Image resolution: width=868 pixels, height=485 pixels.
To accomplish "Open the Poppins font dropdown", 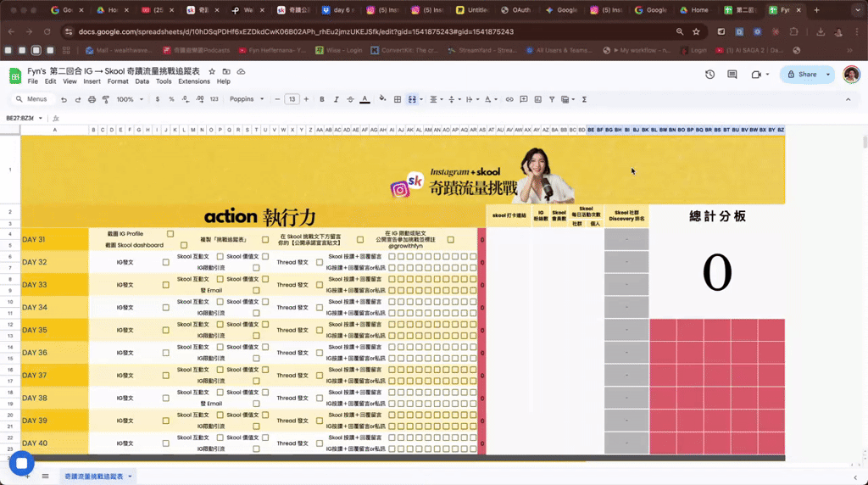I will pyautogui.click(x=247, y=100).
